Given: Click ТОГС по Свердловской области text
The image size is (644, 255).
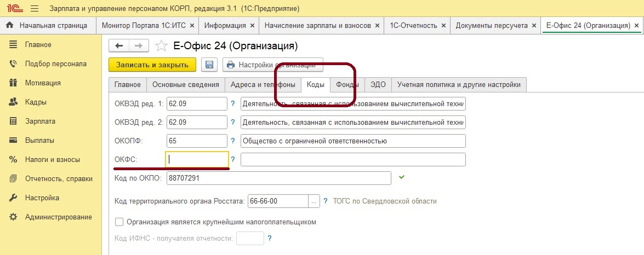Looking at the screenshot, I should coord(385,201).
